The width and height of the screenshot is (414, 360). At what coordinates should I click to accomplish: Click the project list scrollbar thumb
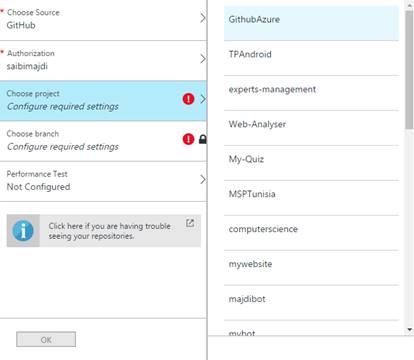(x=409, y=69)
